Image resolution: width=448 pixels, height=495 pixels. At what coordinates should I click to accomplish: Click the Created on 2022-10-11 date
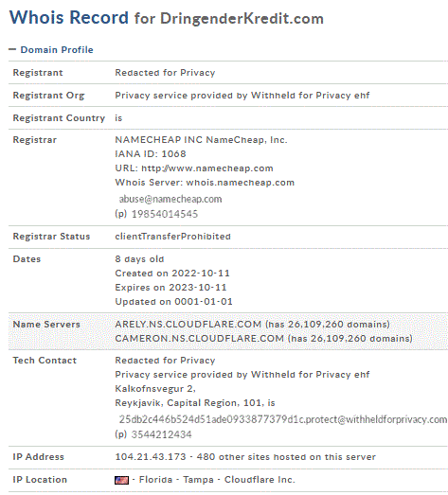click(172, 274)
